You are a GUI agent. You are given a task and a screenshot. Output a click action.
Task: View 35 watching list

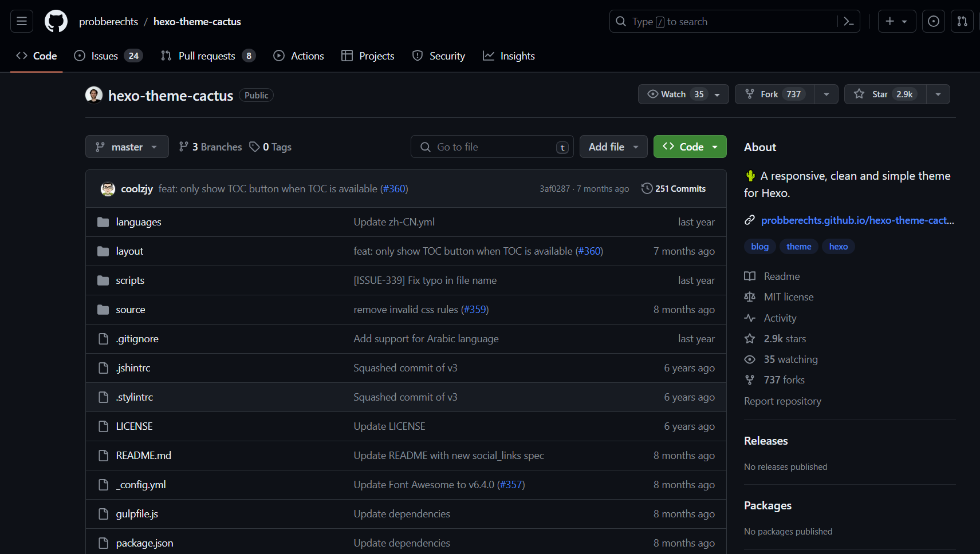pyautogui.click(x=781, y=359)
